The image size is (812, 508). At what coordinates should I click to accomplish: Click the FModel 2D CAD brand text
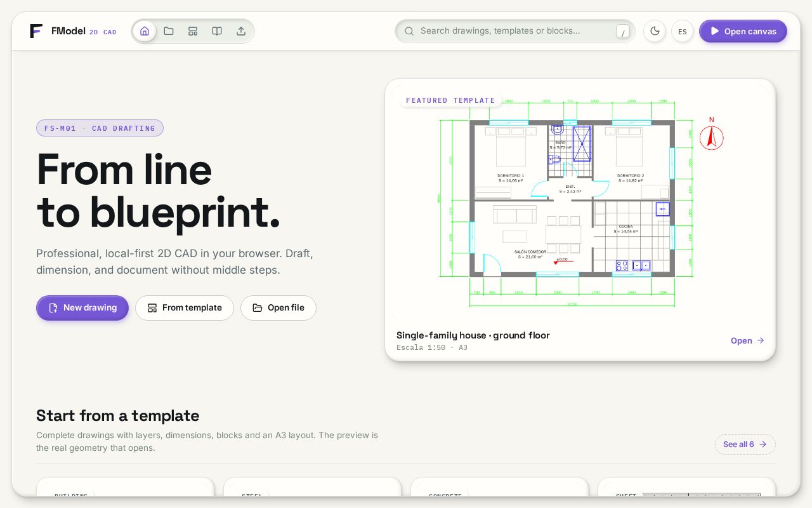[84, 31]
